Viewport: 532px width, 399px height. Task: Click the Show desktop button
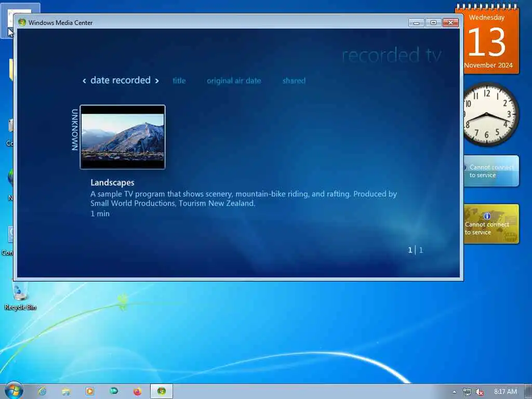528,392
